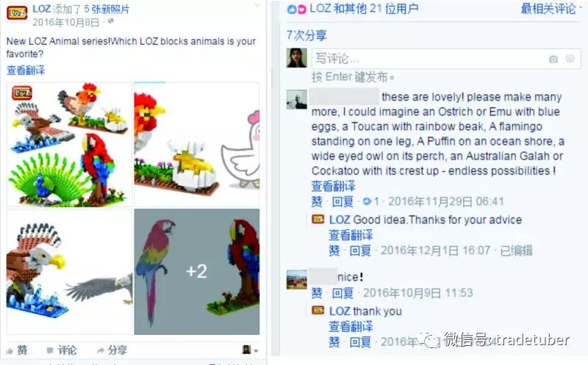The width and height of the screenshot is (588, 365).
Task: Expand the 最相关评论 sort dropdown
Action: 551,9
